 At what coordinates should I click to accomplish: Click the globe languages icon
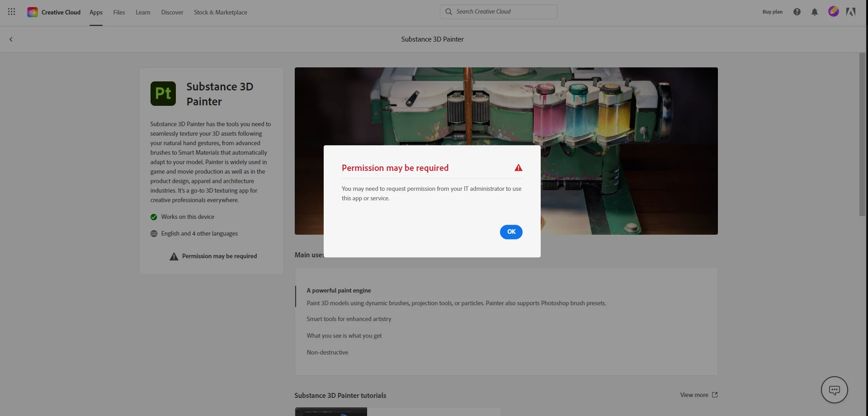(x=154, y=234)
